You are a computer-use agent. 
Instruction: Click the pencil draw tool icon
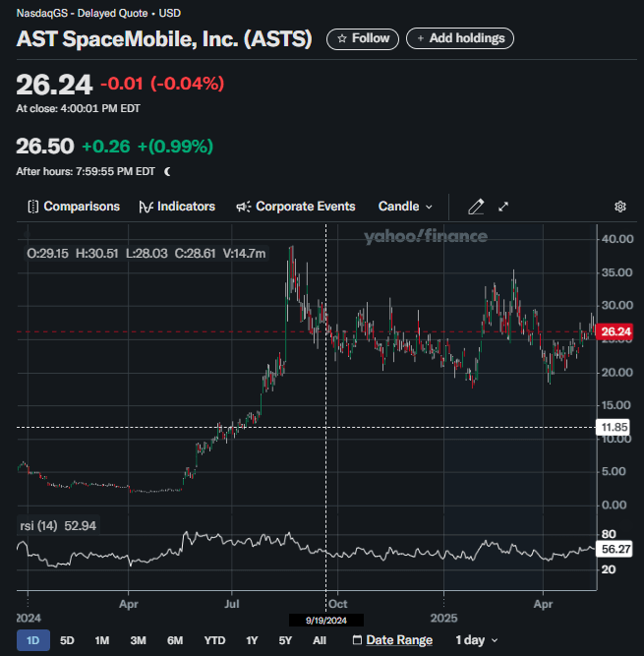(x=476, y=207)
